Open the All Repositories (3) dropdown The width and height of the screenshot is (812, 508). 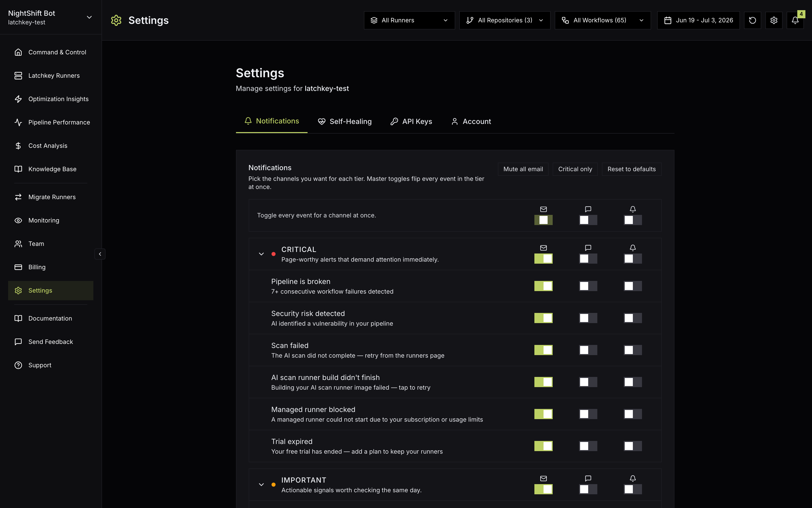(505, 20)
